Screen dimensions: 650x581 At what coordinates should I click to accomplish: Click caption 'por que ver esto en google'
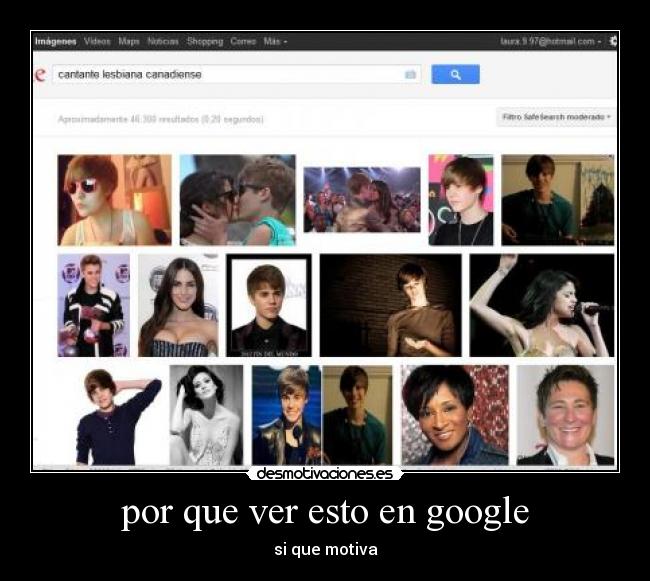(x=325, y=511)
